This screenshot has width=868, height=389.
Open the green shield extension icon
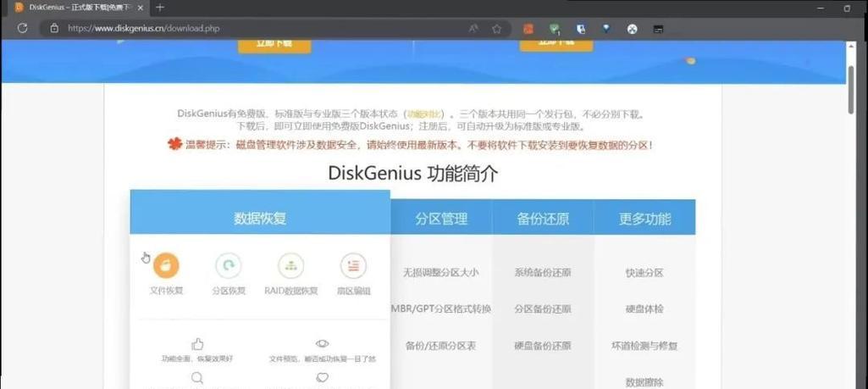(554, 29)
